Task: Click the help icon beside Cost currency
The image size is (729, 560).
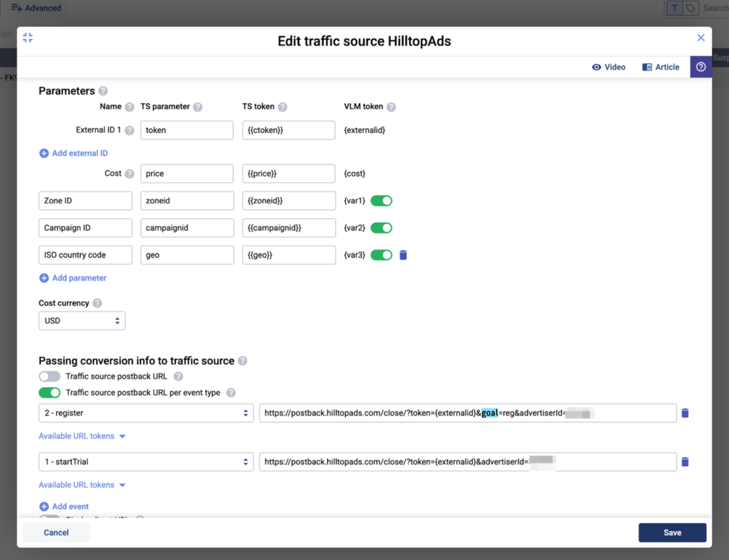Action: coord(97,303)
